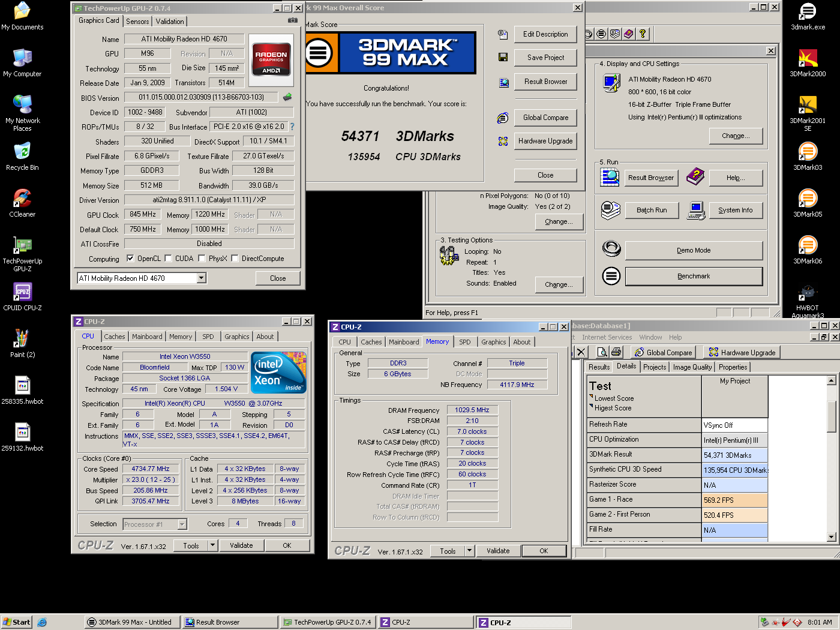Image resolution: width=840 pixels, height=630 pixels.
Task: Click the batch run stack toolbar icon in 3DMark
Action: tap(615, 34)
